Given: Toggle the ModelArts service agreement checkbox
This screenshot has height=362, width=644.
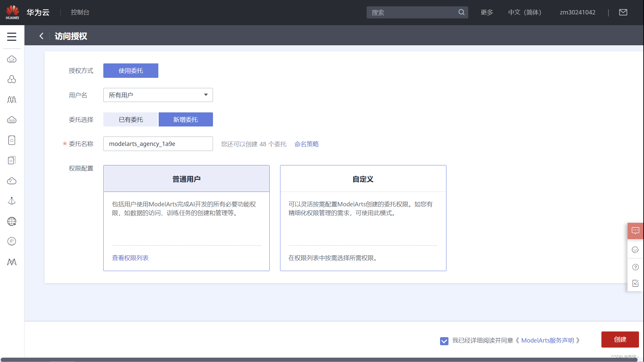Looking at the screenshot, I should [x=444, y=341].
